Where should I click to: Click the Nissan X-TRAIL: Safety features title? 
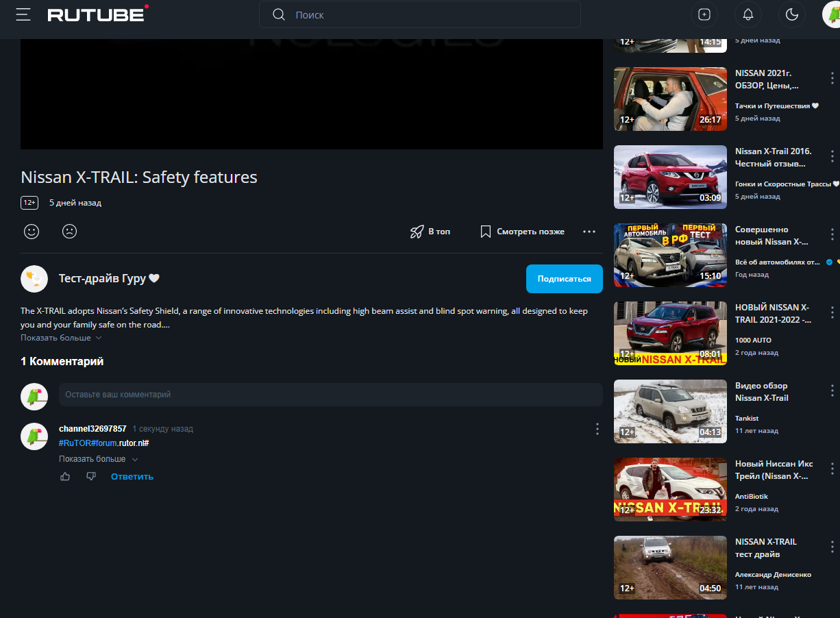coord(139,177)
